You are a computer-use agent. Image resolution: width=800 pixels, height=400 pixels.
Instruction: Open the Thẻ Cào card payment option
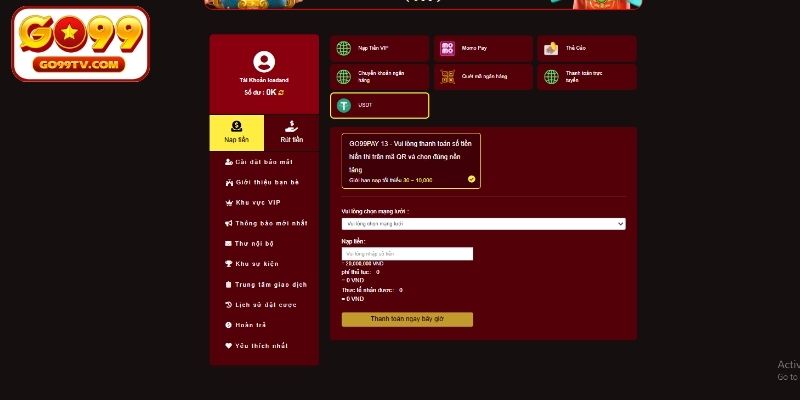click(x=587, y=48)
